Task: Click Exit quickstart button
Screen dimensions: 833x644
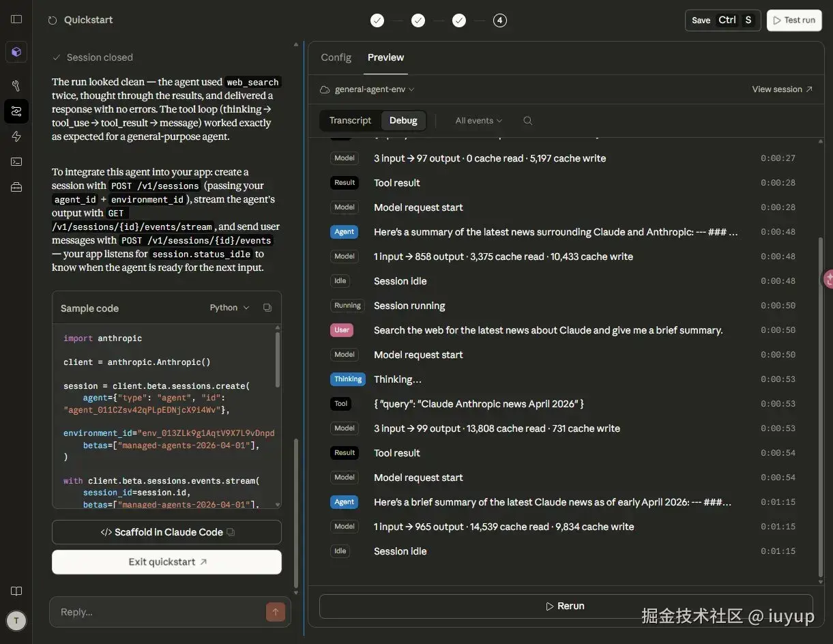Action: point(166,562)
